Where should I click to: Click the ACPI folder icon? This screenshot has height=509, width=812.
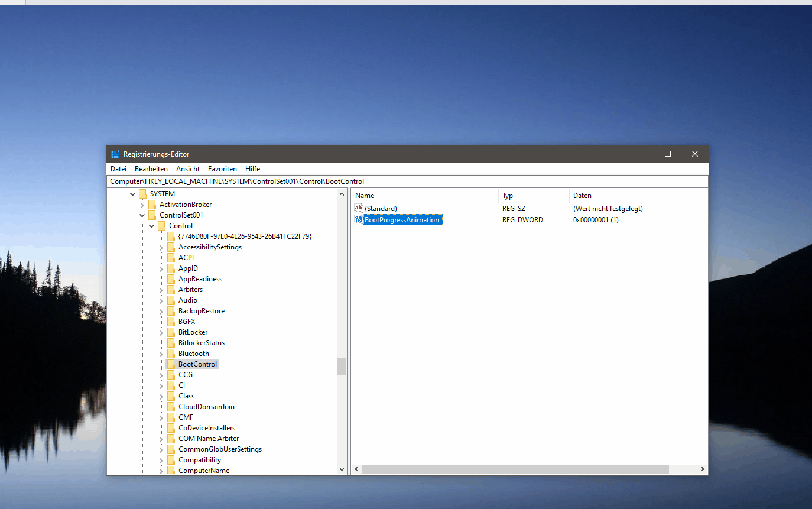click(171, 258)
